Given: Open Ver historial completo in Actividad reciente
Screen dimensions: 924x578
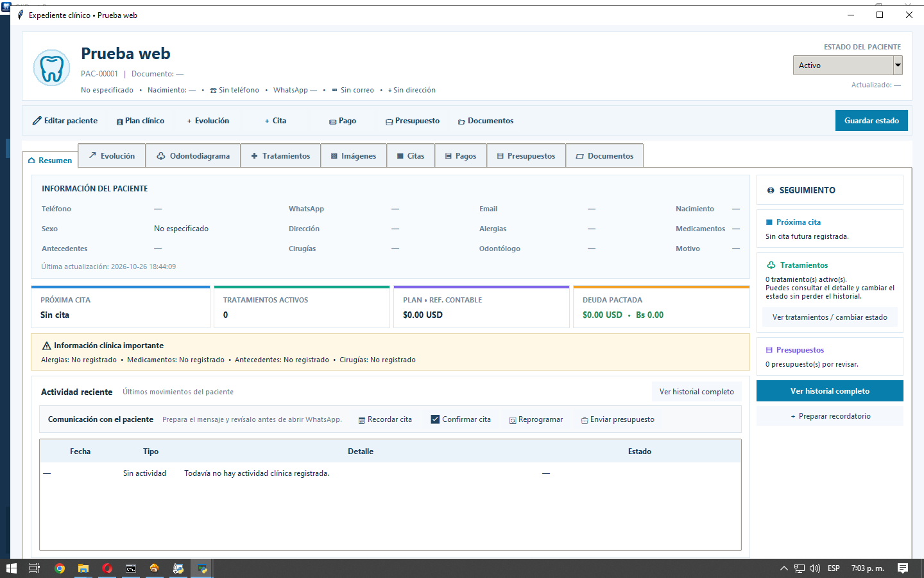Looking at the screenshot, I should pos(696,392).
